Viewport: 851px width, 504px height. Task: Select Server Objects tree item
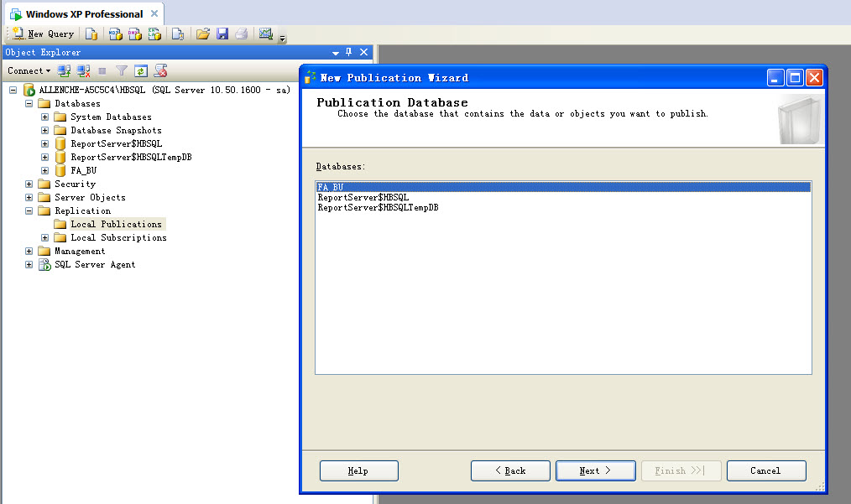coord(90,197)
